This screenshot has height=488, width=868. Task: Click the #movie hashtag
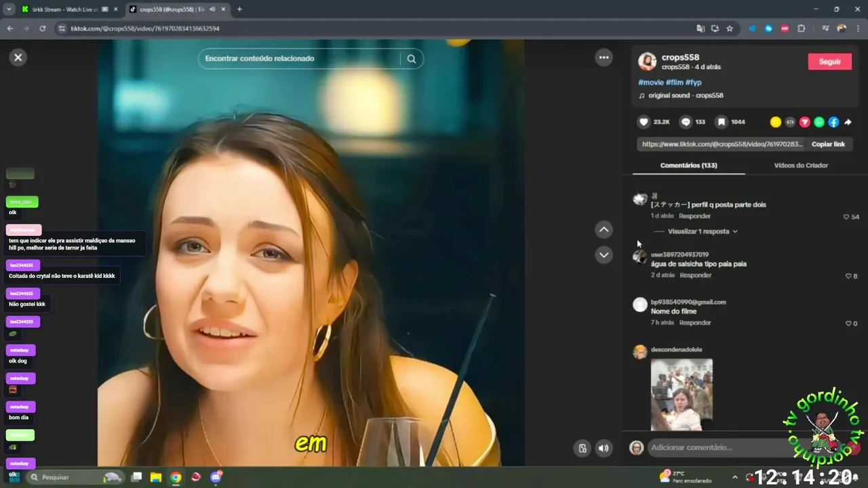[650, 82]
